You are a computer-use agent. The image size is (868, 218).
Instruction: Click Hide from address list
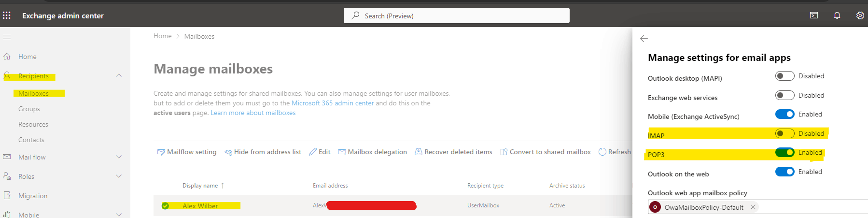tap(263, 152)
